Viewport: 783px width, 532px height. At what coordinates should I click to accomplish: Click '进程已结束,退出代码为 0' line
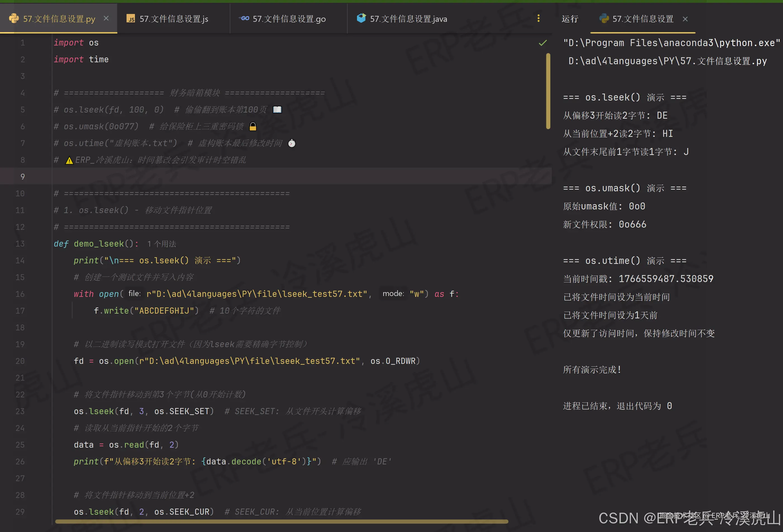coord(618,406)
